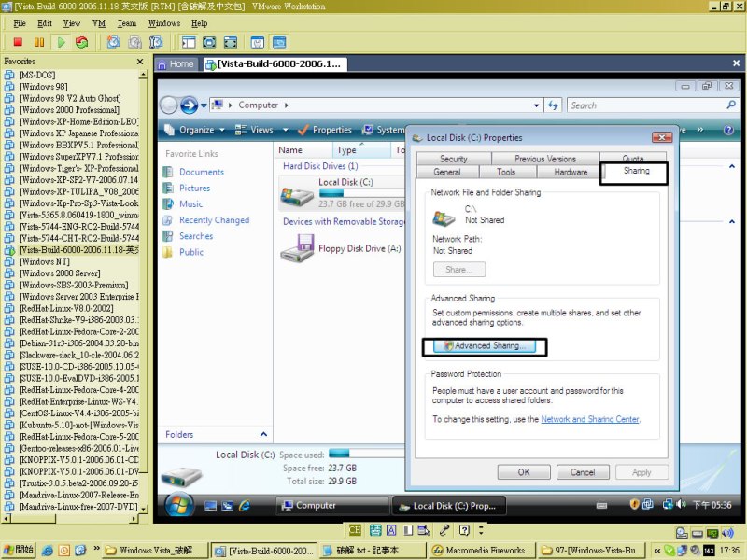Viewport: 747px width, 560px height.
Task: Click the Reset VM circular arrows icon
Action: click(82, 42)
